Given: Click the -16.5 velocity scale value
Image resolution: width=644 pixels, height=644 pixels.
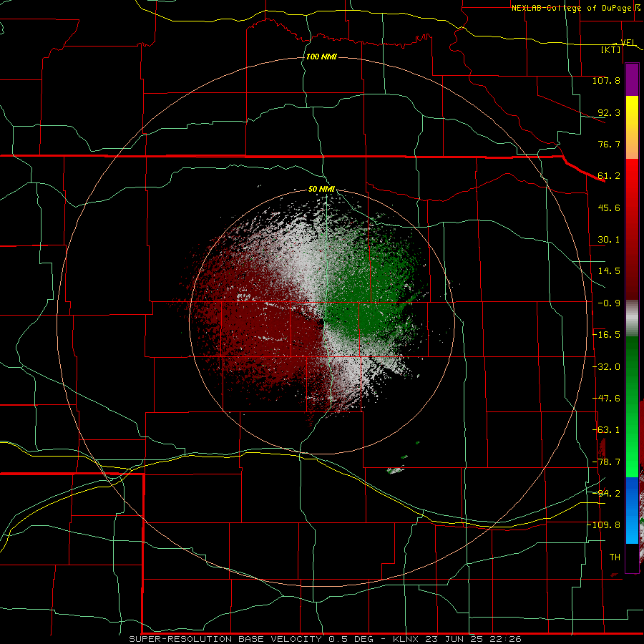Looking at the screenshot, I should click(606, 335).
